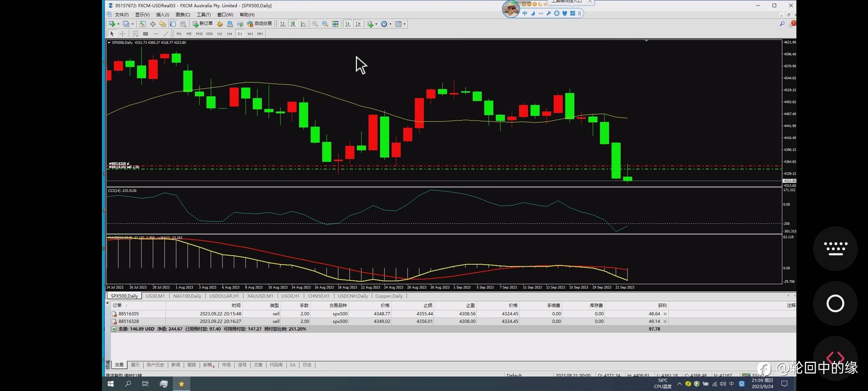
Task: Open the 插入(I) menu
Action: 162,15
